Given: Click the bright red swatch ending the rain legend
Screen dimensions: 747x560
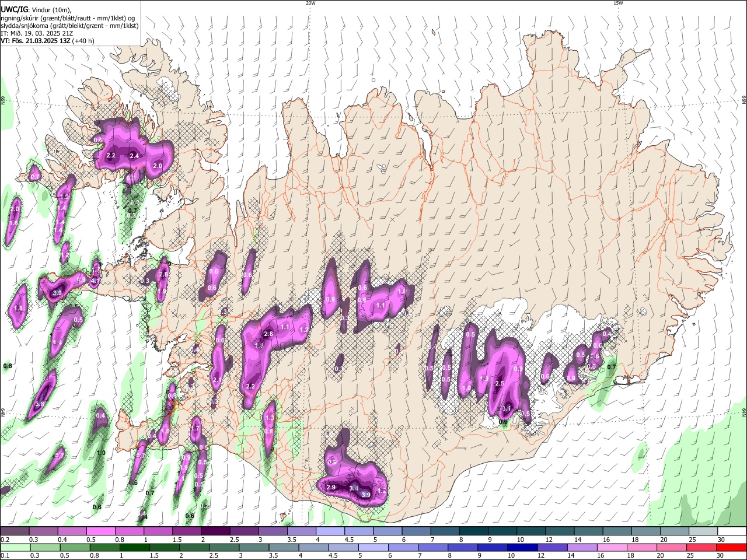Looking at the screenshot, I should click(x=732, y=547).
